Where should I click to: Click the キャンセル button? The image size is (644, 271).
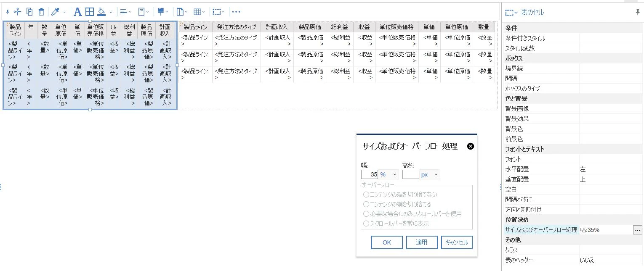457,242
